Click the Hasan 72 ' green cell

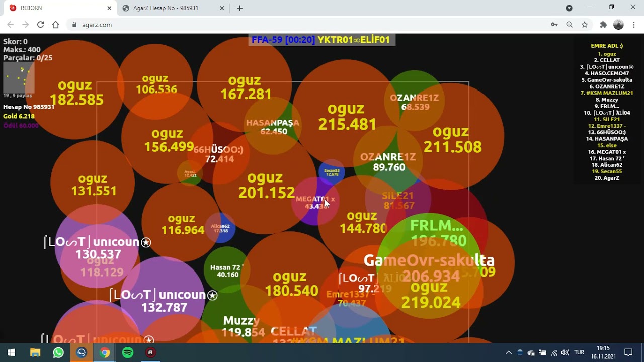click(x=227, y=270)
